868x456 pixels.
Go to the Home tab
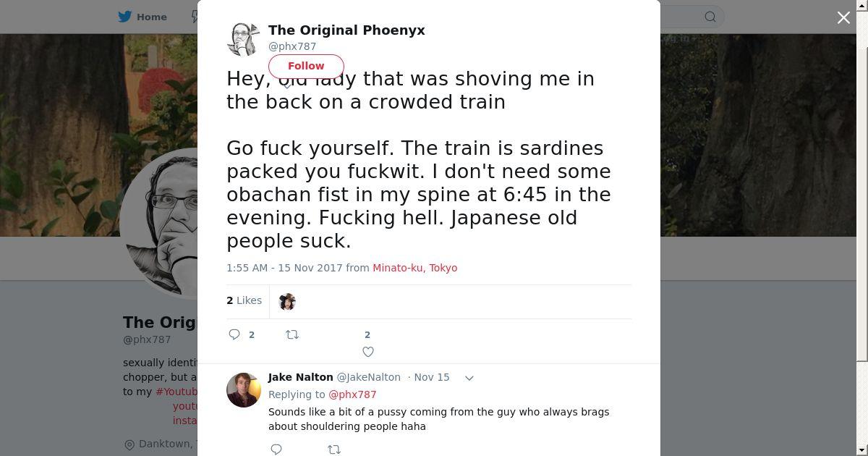[x=151, y=17]
